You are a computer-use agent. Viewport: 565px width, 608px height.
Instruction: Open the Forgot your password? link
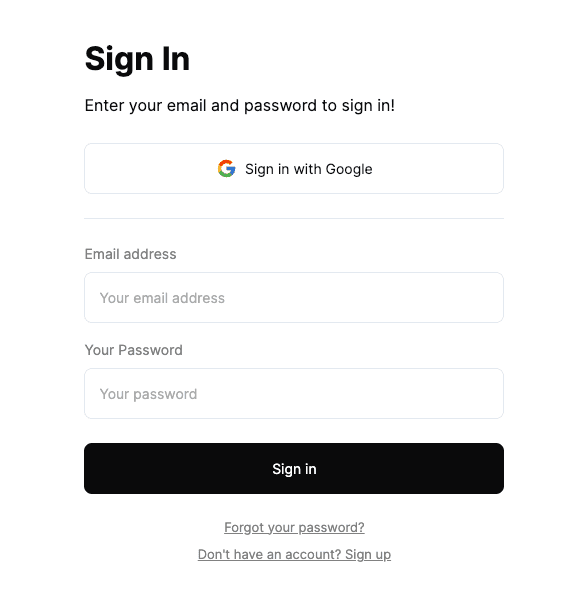[x=294, y=527]
